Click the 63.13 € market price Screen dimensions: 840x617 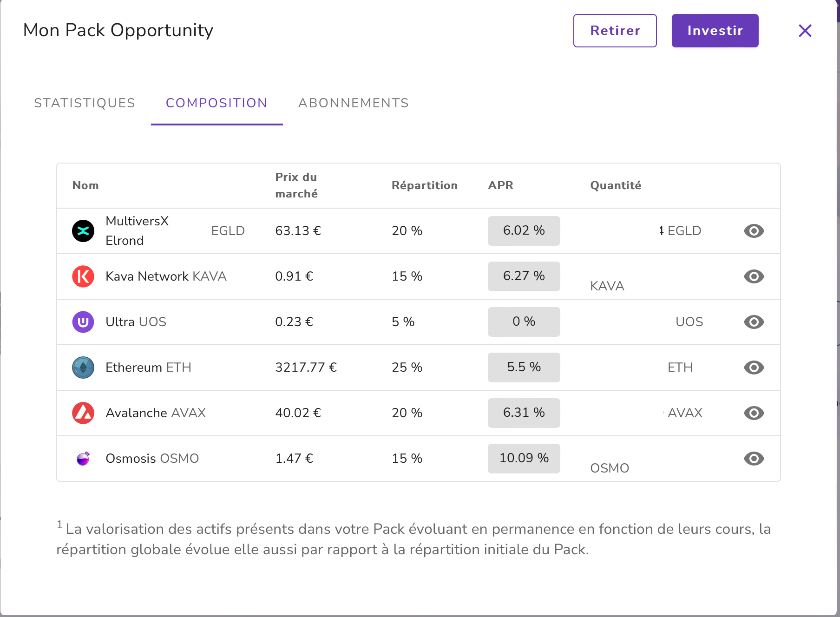pos(298,231)
